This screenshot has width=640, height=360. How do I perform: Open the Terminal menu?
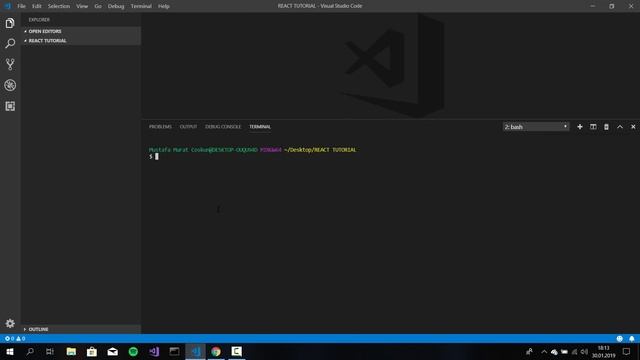click(141, 6)
